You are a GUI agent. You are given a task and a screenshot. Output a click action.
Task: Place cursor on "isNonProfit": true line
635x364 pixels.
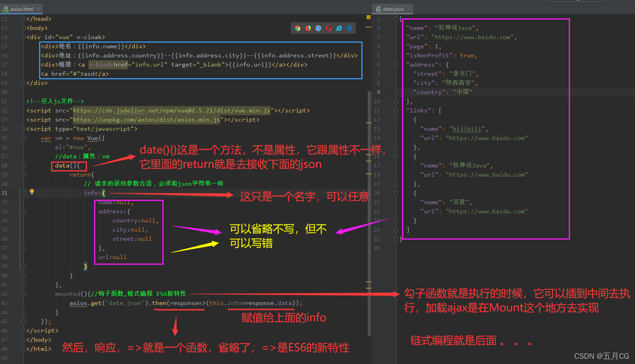click(x=442, y=55)
